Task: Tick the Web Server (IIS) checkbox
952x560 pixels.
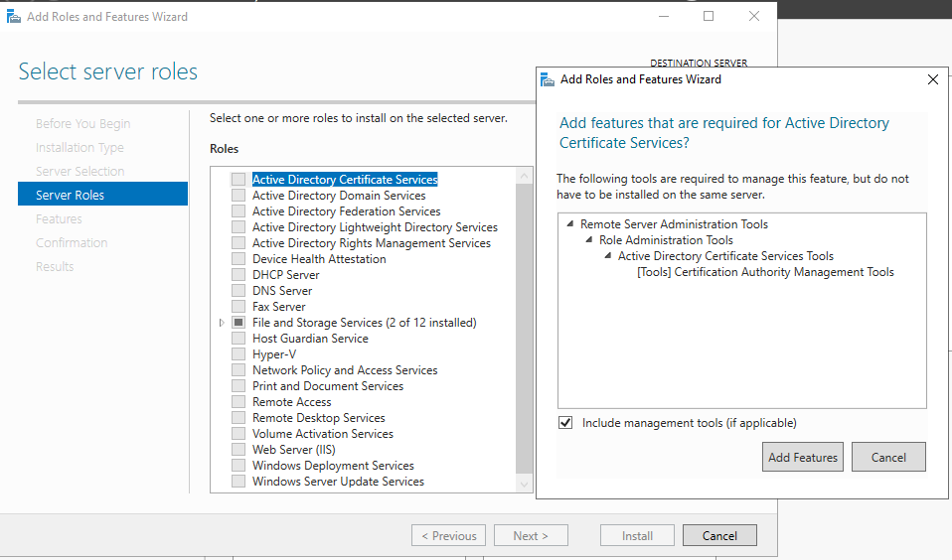Action: tap(238, 450)
